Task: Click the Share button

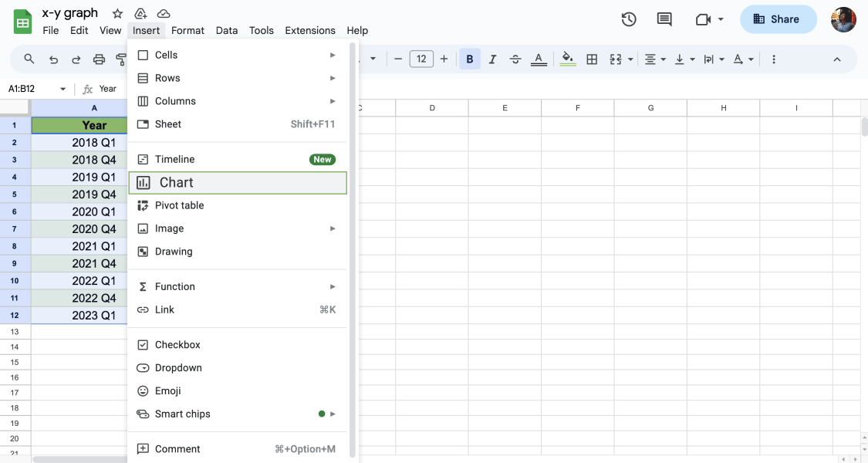Action: [x=778, y=19]
